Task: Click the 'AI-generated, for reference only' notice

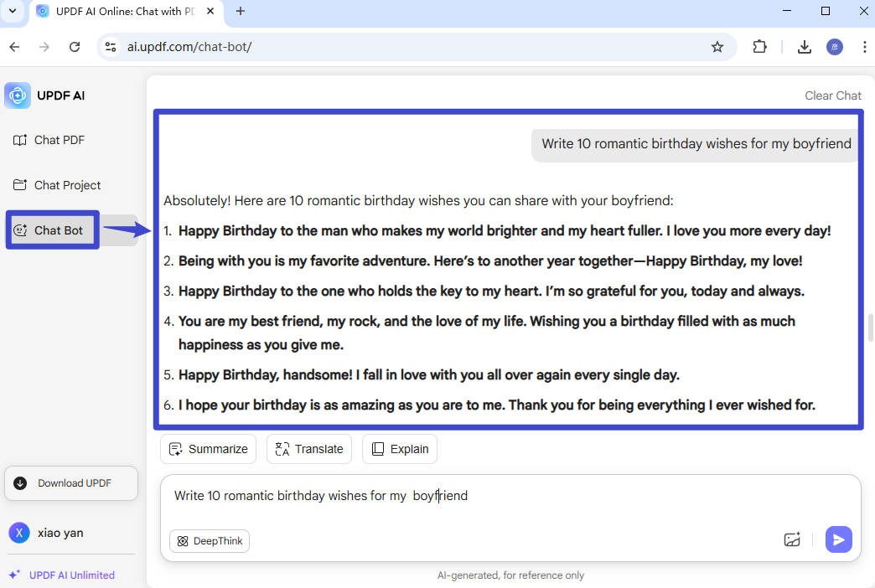Action: click(x=510, y=575)
